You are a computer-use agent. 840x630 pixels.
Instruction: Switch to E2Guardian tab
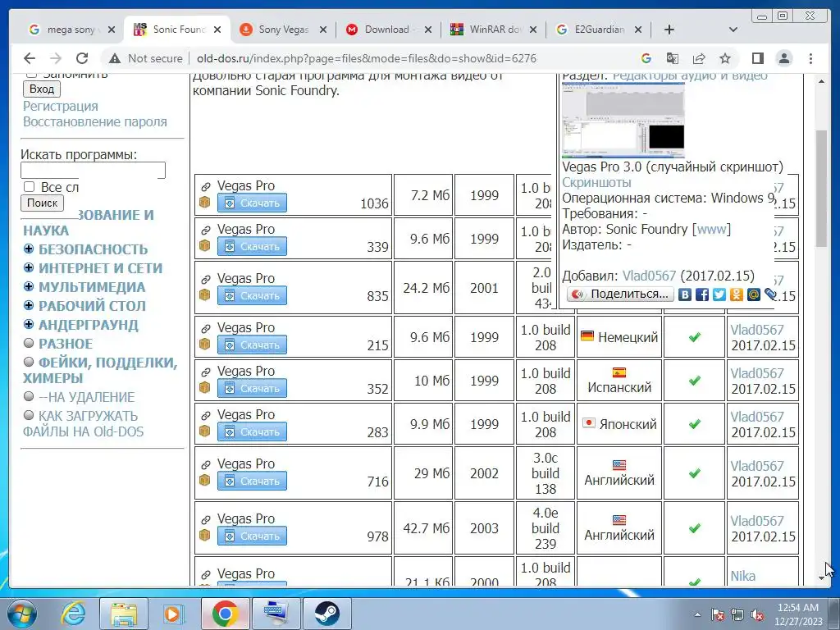[x=599, y=30]
